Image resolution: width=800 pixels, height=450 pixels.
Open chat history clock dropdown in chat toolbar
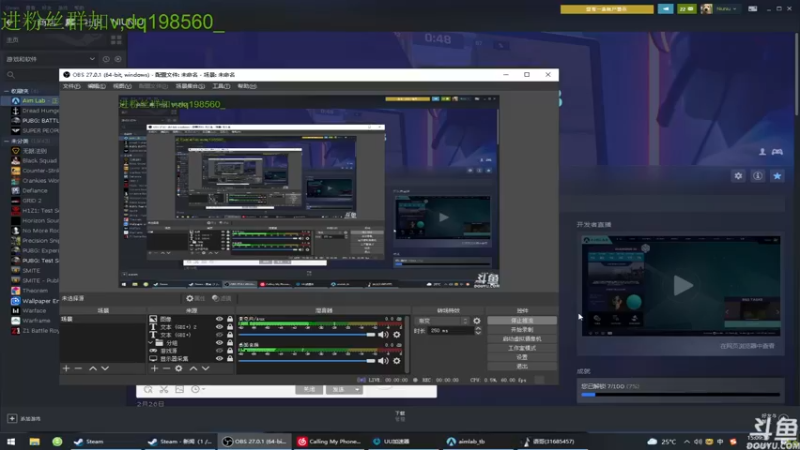pos(198,389)
